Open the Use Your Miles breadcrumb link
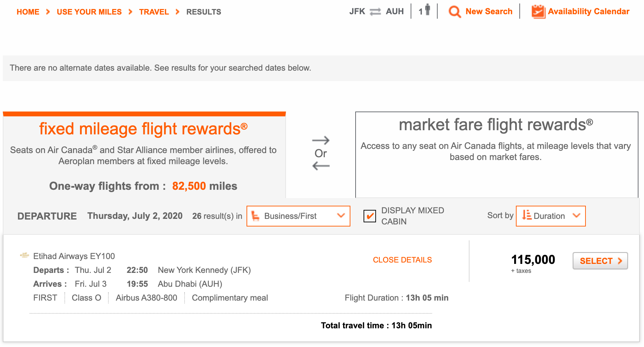Screen dimensions: 644x347 point(89,12)
